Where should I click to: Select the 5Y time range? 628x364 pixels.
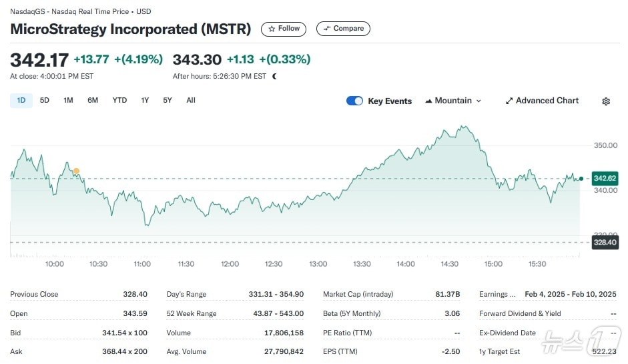[x=168, y=101]
